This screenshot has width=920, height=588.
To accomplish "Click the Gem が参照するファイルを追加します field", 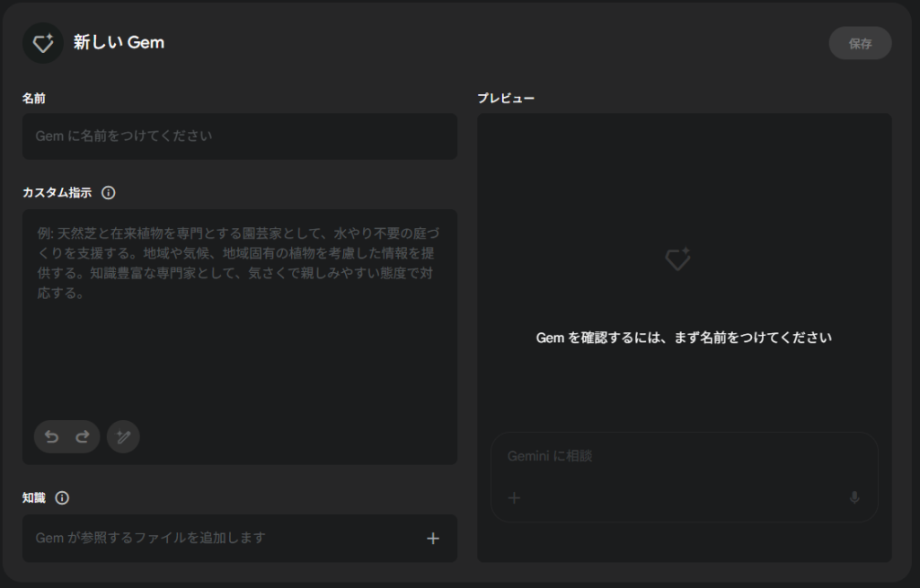I will click(x=239, y=538).
